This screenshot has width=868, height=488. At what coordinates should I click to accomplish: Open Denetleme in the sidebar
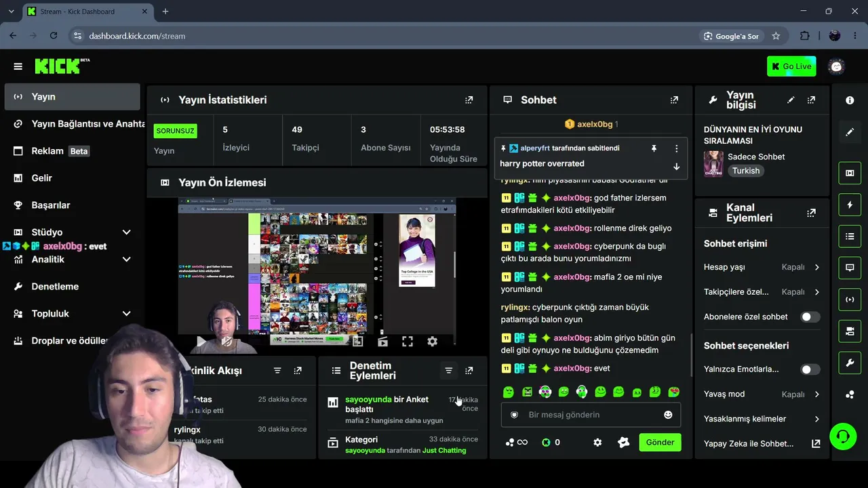(x=72, y=287)
